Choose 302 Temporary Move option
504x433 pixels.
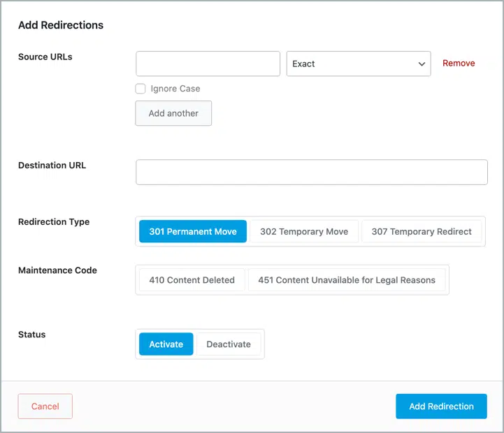(x=304, y=231)
